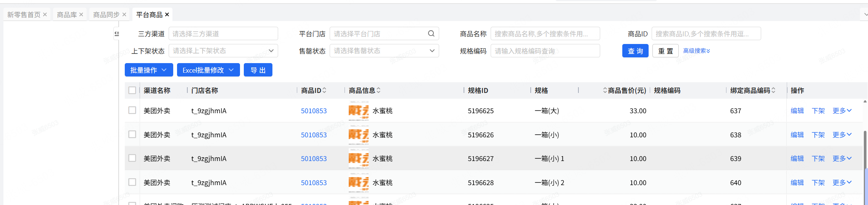Click 下架 for spec 5196628

(x=818, y=182)
